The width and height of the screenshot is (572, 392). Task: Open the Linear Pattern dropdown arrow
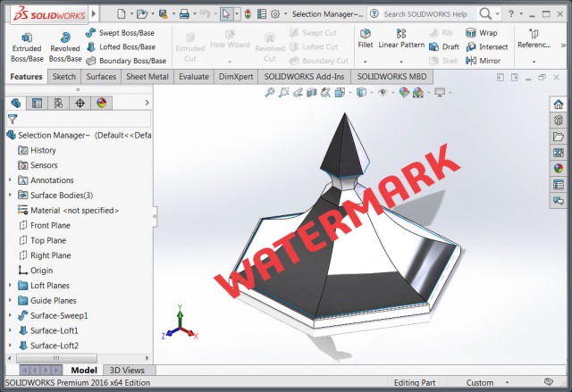pos(401,62)
